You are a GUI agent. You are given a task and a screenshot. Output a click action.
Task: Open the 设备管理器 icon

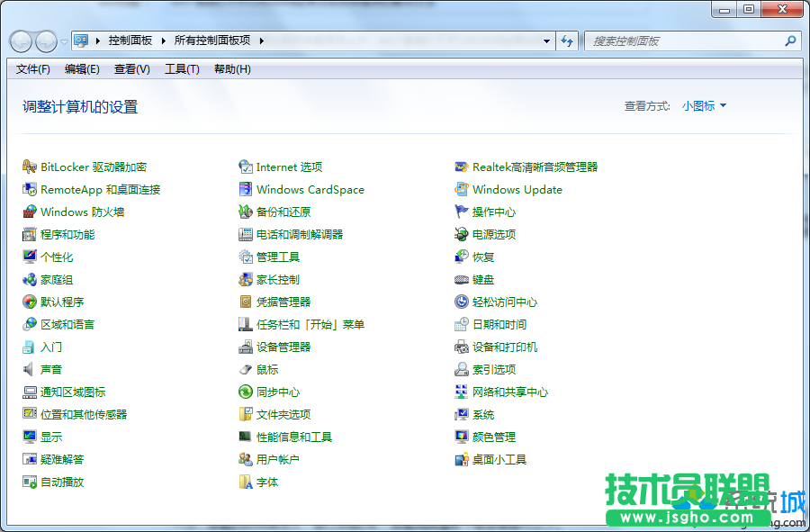point(245,347)
